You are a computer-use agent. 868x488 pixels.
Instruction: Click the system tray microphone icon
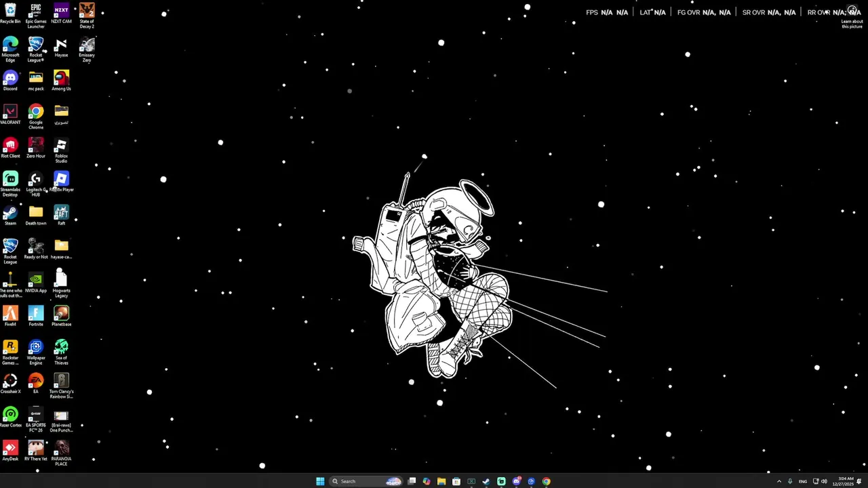pos(789,481)
